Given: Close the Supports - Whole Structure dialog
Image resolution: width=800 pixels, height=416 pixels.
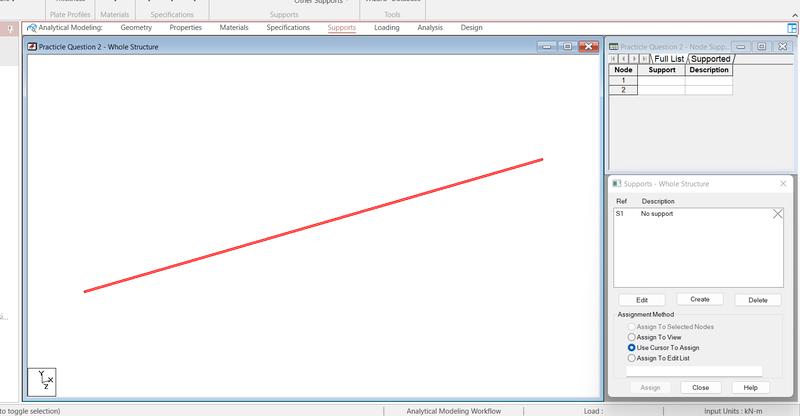Looking at the screenshot, I should coord(783,183).
